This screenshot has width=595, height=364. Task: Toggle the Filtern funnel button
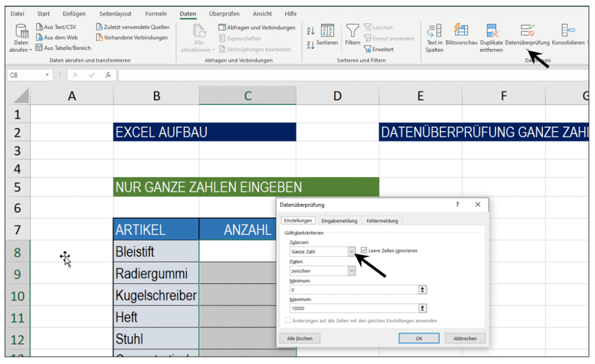(x=353, y=35)
